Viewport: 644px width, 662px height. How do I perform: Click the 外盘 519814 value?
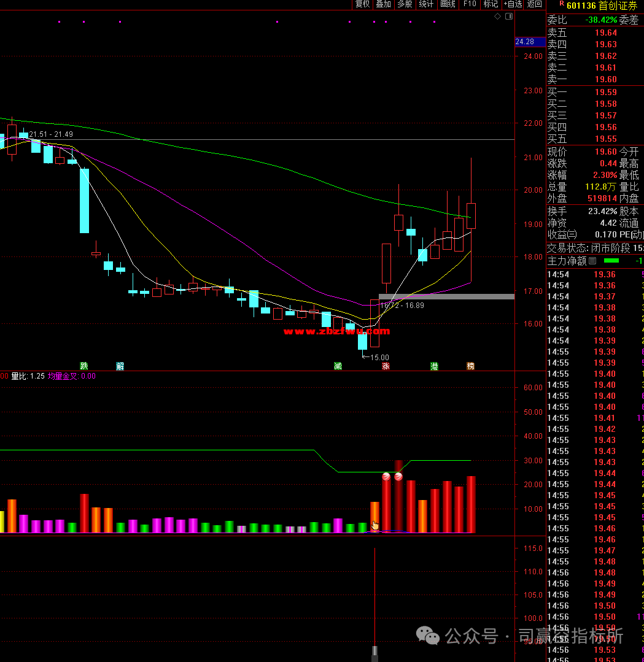(602, 198)
